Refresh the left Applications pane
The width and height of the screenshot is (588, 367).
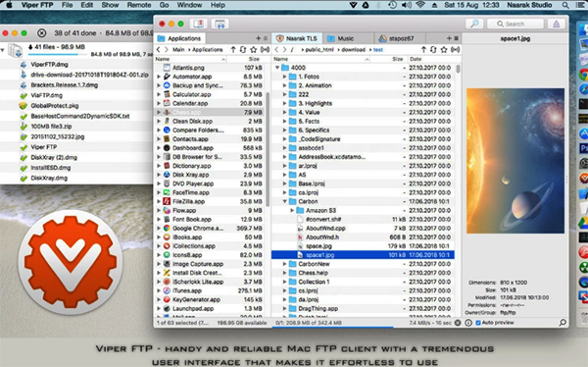[243, 50]
